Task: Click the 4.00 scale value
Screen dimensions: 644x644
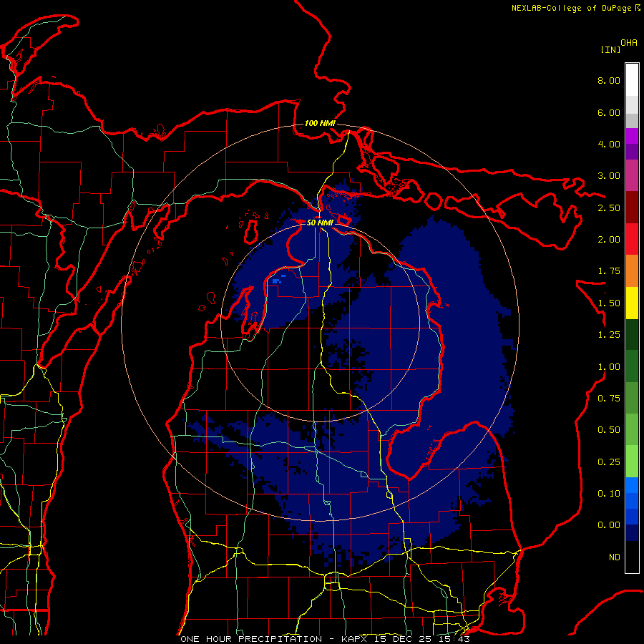Action: [609, 144]
